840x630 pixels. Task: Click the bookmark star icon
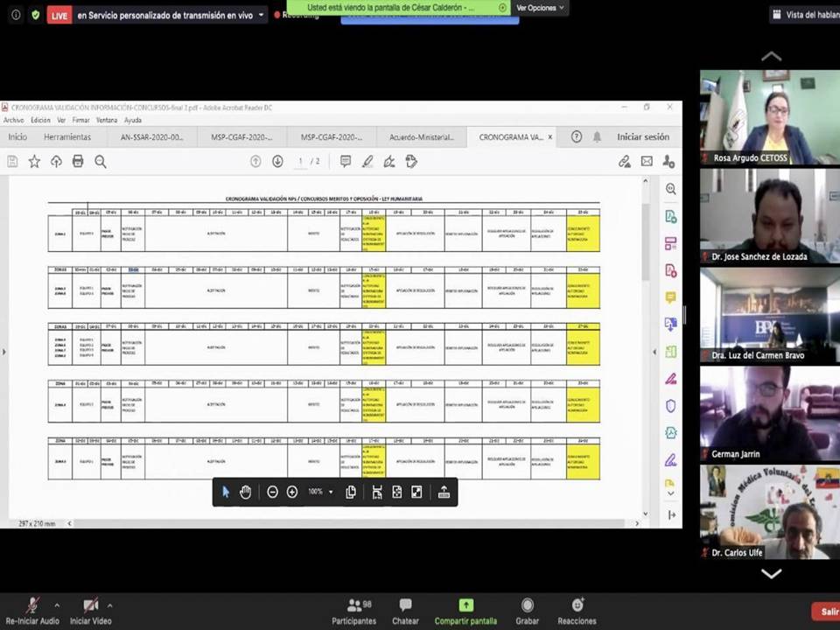pos(34,161)
